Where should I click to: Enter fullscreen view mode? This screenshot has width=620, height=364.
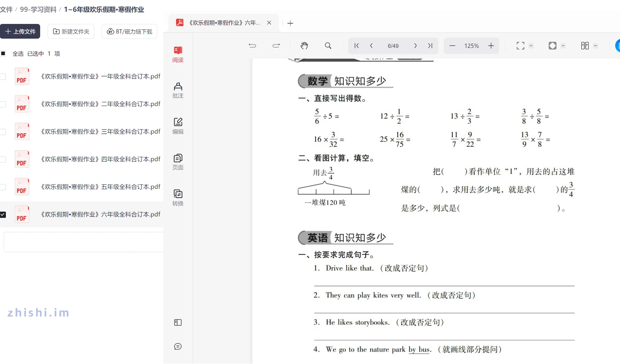click(521, 46)
